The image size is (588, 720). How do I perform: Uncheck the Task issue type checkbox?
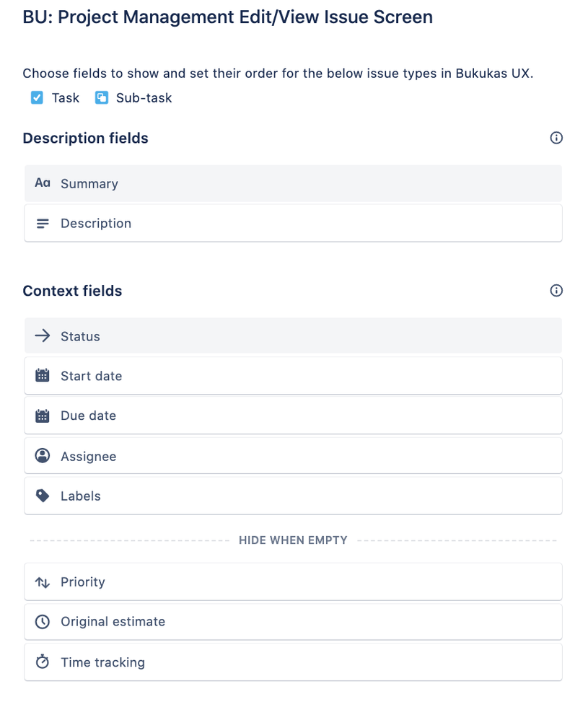[x=38, y=97]
